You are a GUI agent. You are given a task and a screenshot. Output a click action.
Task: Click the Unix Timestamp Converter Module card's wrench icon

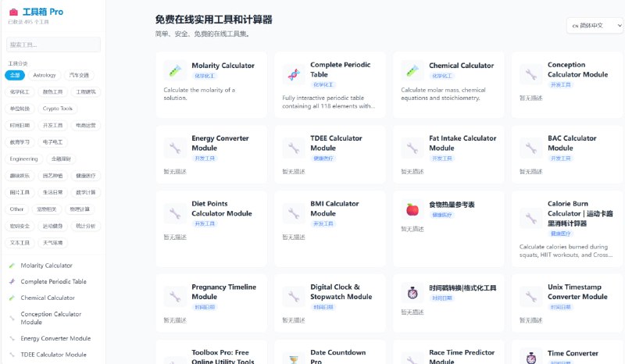(531, 297)
